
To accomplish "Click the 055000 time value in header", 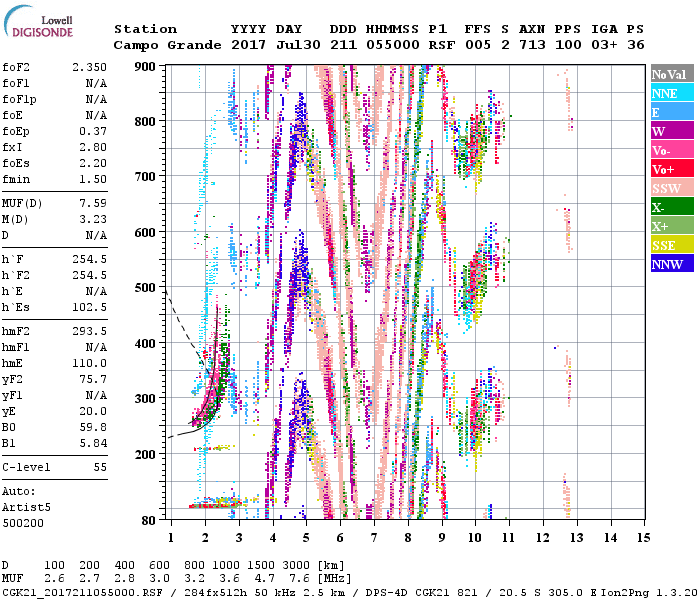I will pyautogui.click(x=394, y=45).
